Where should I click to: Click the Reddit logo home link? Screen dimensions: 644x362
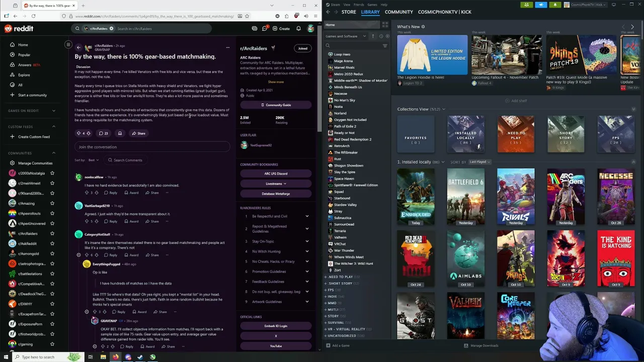tap(19, 29)
